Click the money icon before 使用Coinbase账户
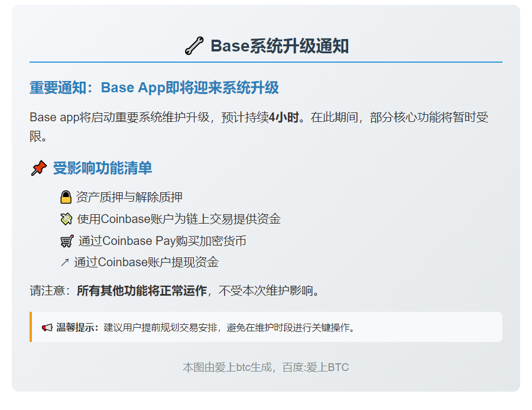This screenshot has height=410, width=532. point(66,219)
